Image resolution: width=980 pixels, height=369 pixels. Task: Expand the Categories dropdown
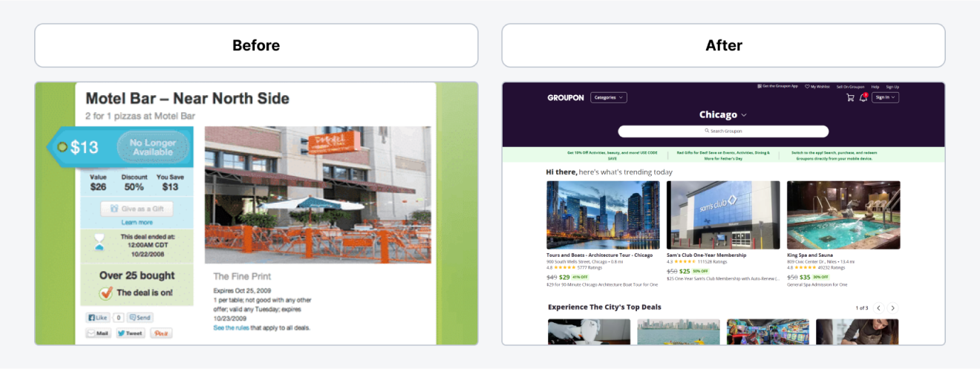click(609, 97)
